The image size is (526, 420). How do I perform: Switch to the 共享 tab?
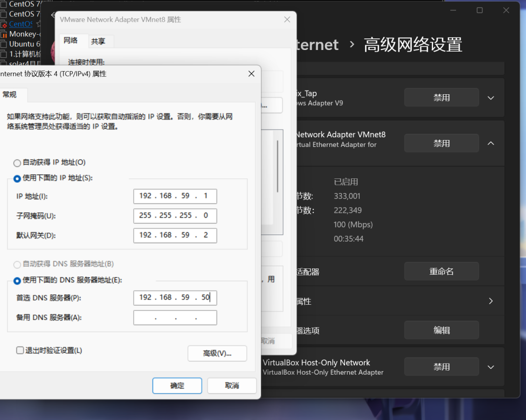point(98,41)
